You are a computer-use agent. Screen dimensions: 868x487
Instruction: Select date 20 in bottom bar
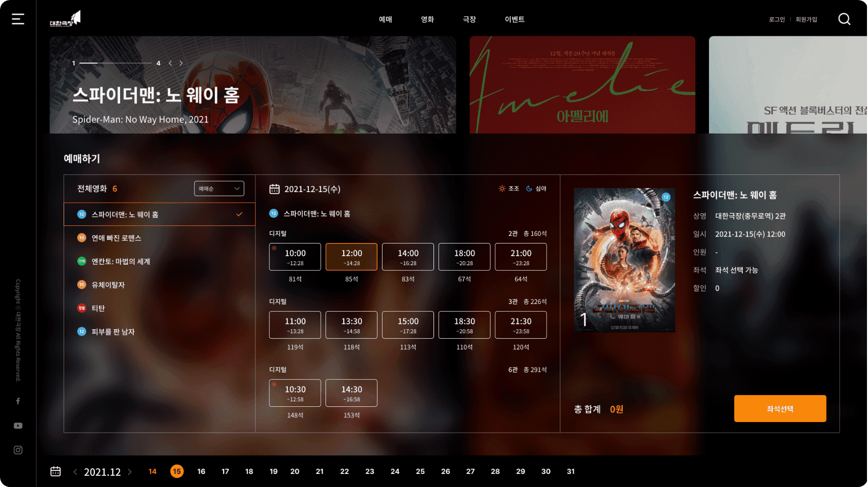click(x=295, y=471)
